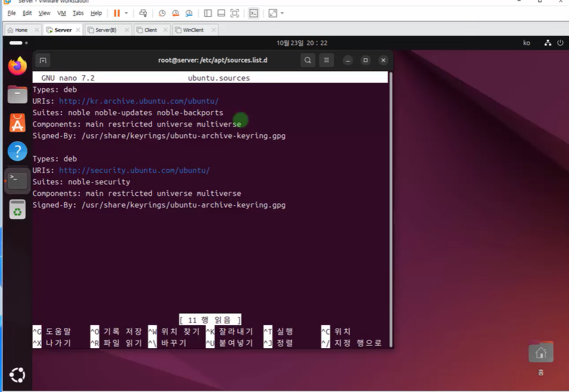Enter full screen mode icon
The width and height of the screenshot is (569, 392).
coord(235,13)
